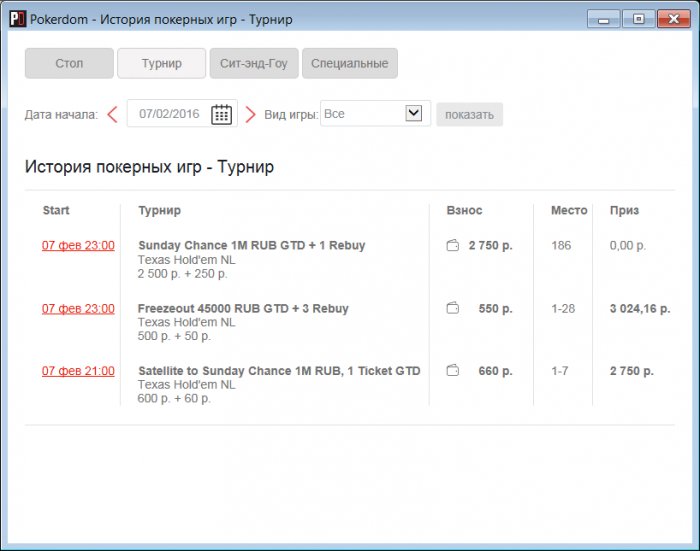Open the calendar date picker icon
The width and height of the screenshot is (700, 551).
221,114
